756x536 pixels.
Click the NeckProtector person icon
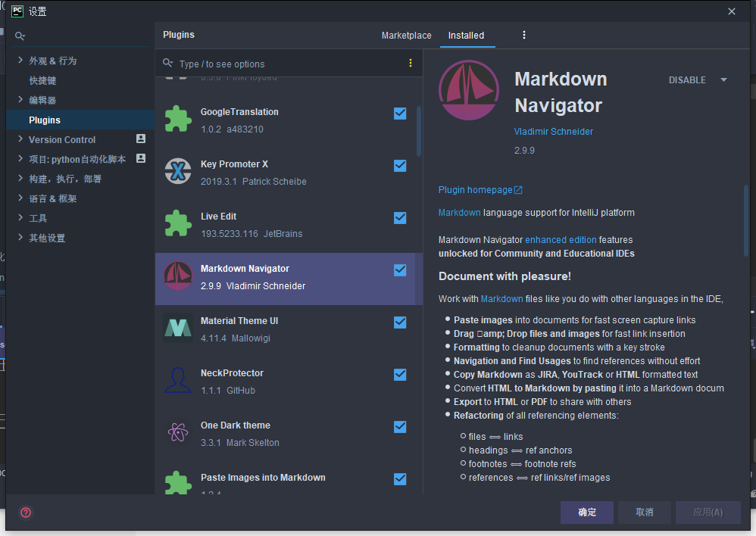click(x=178, y=380)
